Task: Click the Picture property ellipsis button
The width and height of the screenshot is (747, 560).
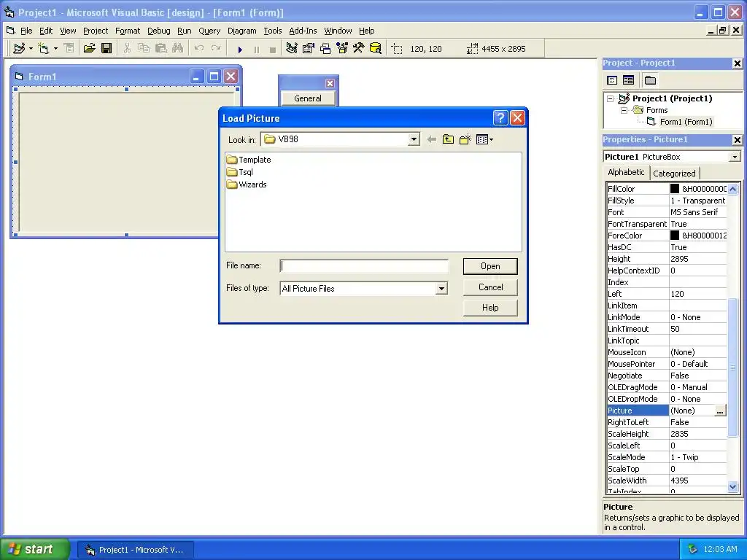Action: pyautogui.click(x=720, y=411)
